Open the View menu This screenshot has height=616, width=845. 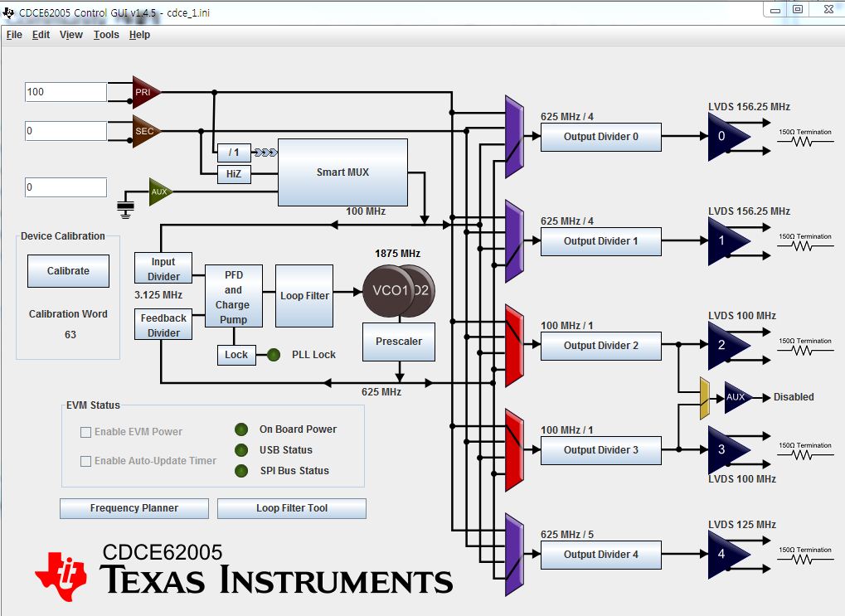pos(70,35)
